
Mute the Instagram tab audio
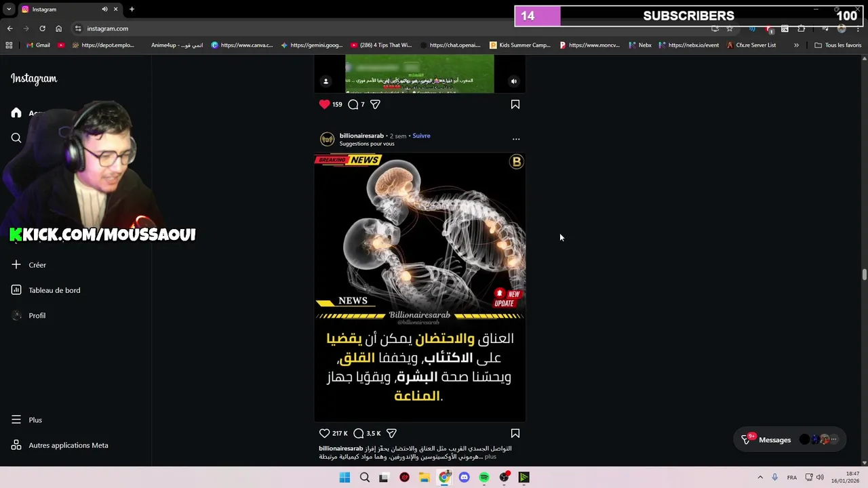[x=104, y=9]
